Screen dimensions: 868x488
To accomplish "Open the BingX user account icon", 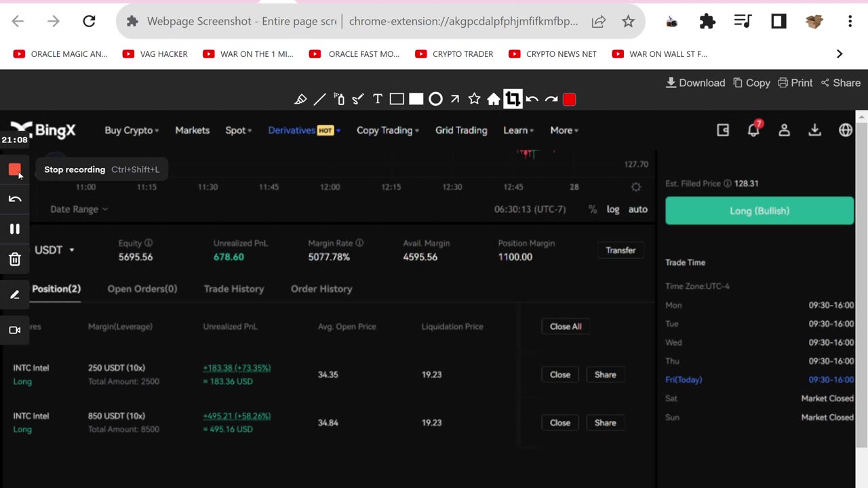I will (x=784, y=130).
